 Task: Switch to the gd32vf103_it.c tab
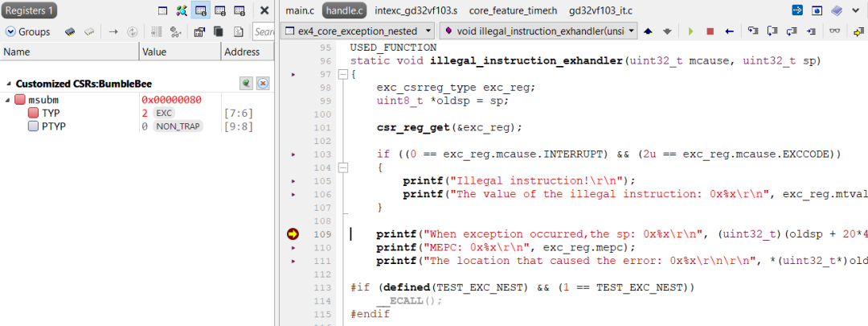tap(600, 10)
